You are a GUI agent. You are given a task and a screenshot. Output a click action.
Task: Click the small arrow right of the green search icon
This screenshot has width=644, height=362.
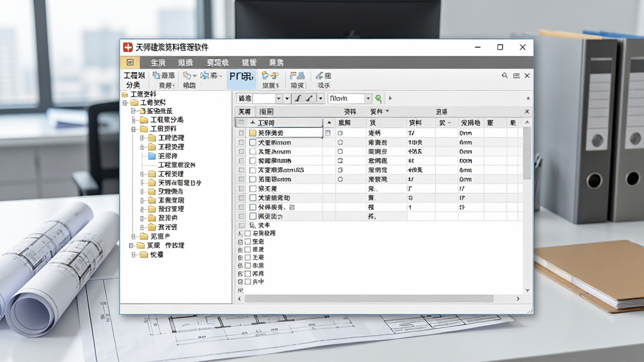coord(390,99)
